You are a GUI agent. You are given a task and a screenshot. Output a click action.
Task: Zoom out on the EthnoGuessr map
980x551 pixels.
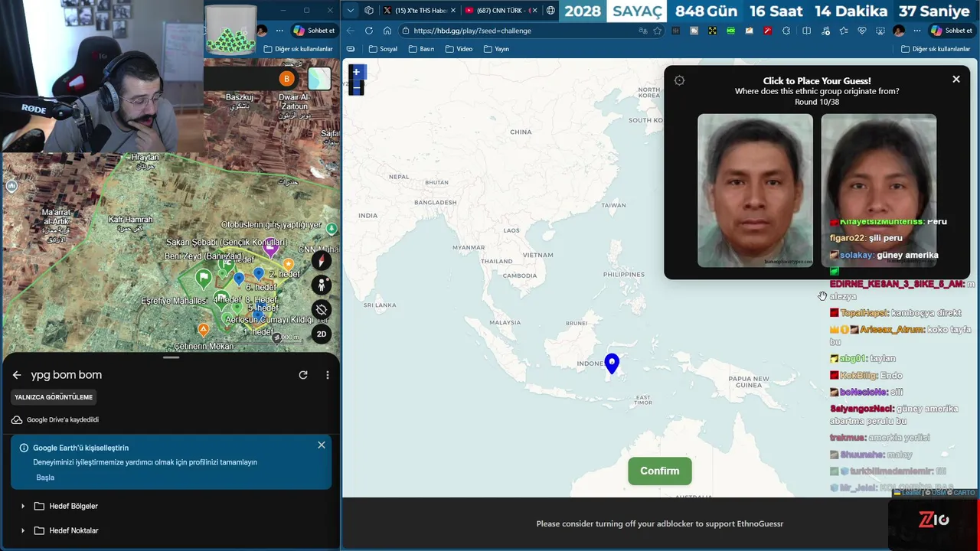[356, 88]
